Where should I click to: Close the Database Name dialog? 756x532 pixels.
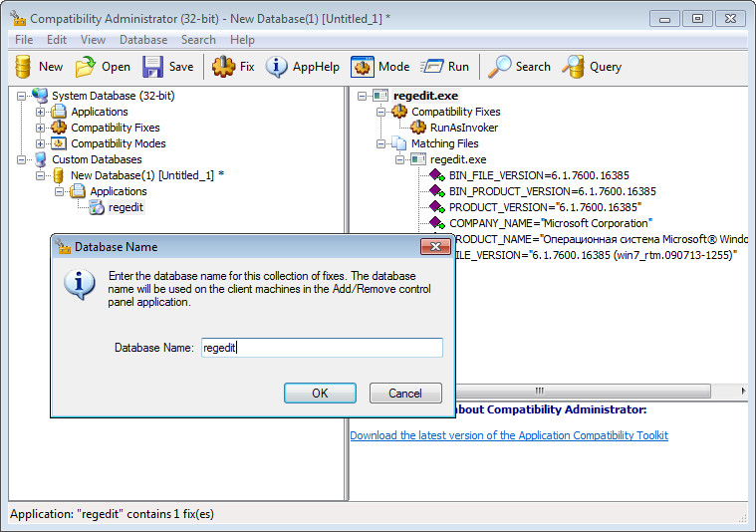coord(435,246)
